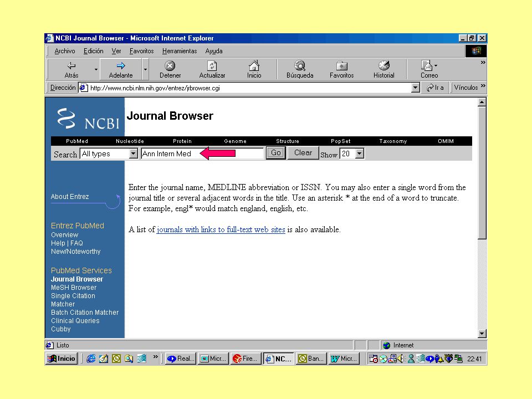532x399 pixels.
Task: Open the Favoritos menu in the menu bar
Action: [141, 51]
